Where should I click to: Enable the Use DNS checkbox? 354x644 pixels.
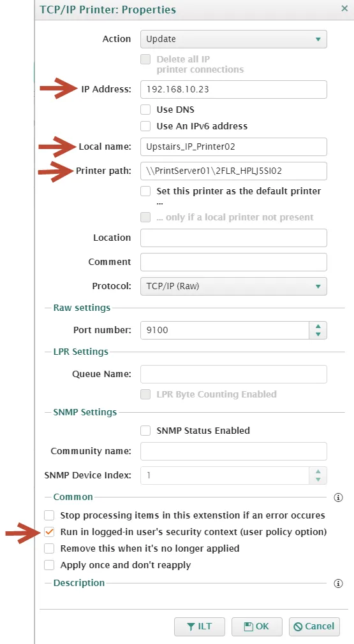145,110
